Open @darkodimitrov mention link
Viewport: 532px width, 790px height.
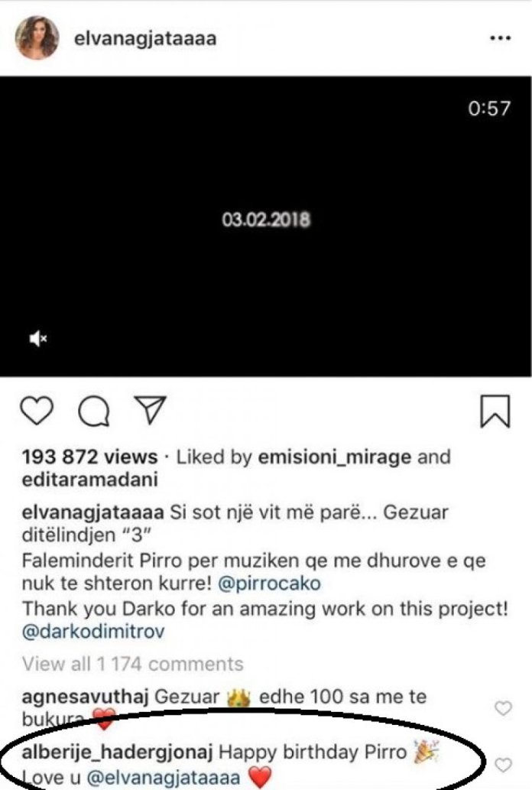[94, 632]
